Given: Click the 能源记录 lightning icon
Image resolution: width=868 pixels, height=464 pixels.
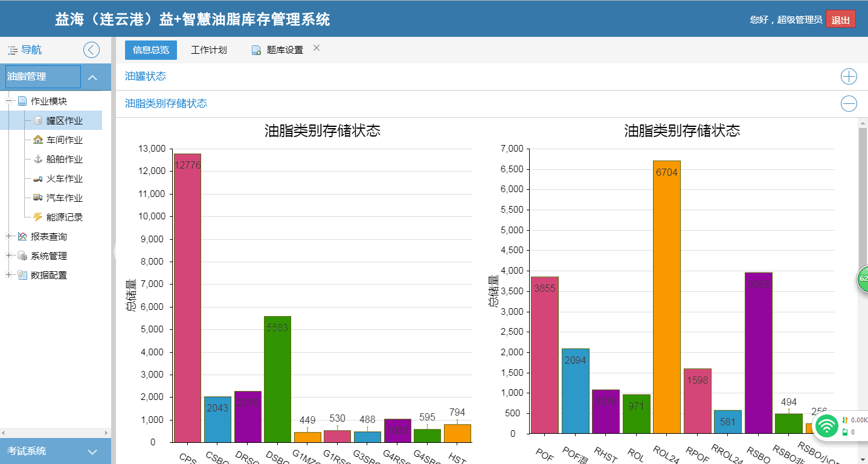Looking at the screenshot, I should click(x=38, y=217).
